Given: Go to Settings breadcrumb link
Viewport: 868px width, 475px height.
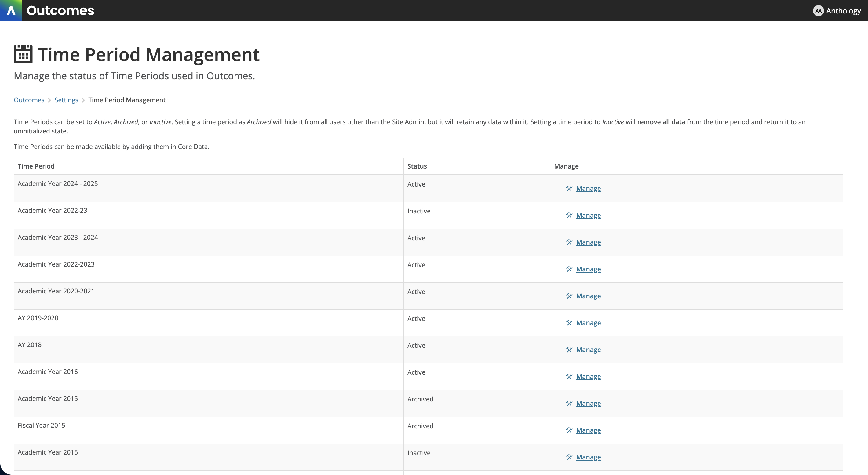Looking at the screenshot, I should [x=66, y=100].
